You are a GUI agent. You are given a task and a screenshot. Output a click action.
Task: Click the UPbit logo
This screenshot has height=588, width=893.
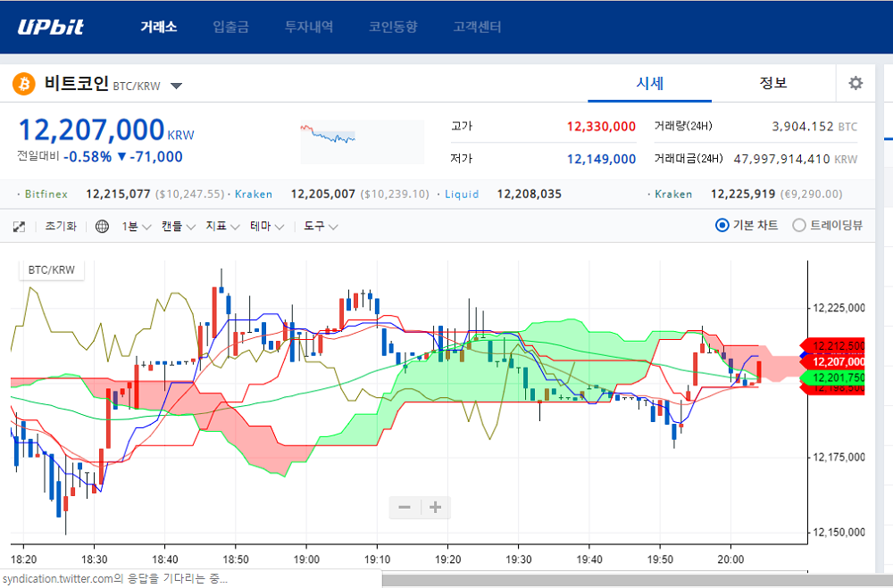point(51,27)
